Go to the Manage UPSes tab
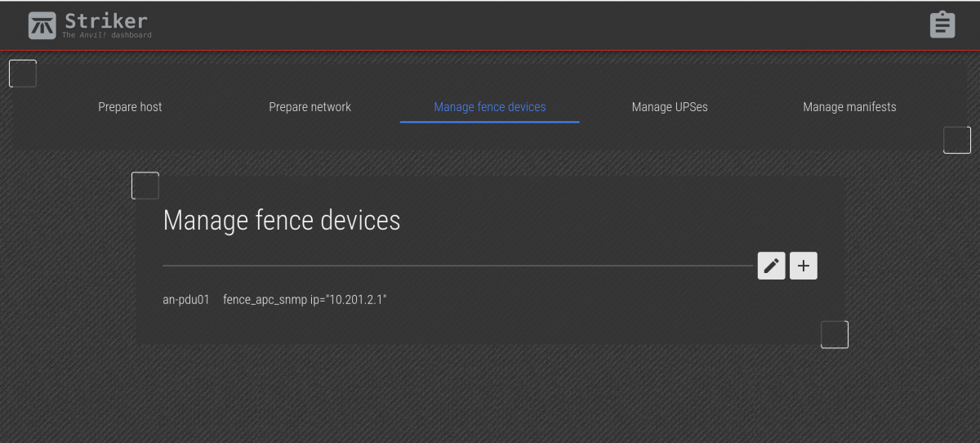The width and height of the screenshot is (980, 443). click(670, 107)
